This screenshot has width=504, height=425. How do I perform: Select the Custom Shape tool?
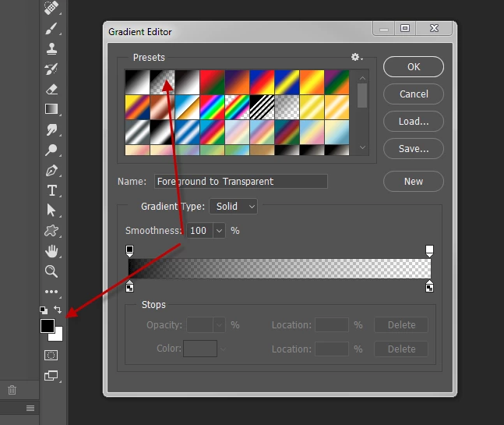point(51,231)
